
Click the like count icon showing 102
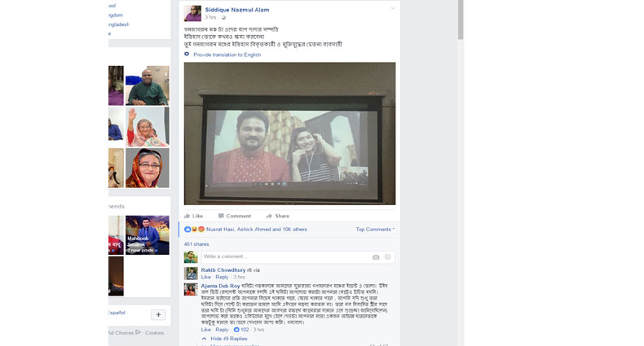coord(236,330)
